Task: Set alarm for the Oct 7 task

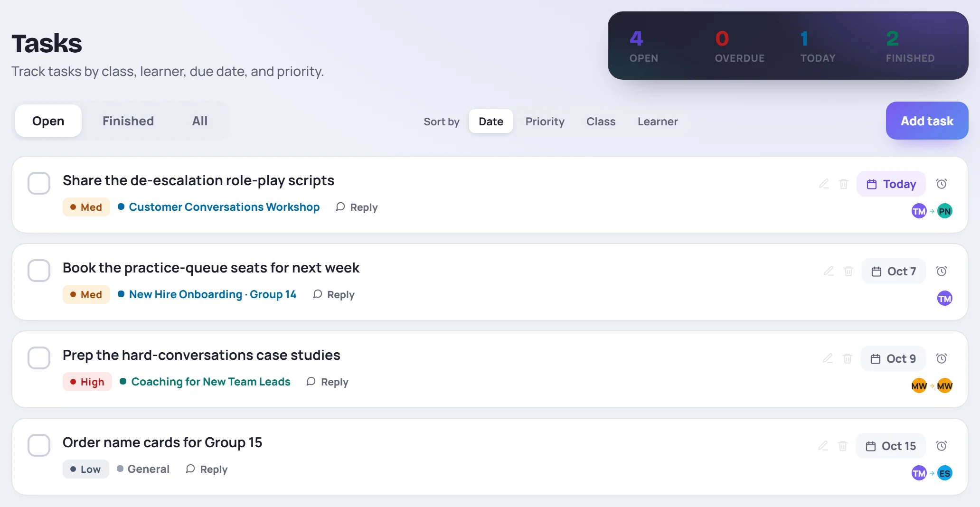Action: pos(942,271)
